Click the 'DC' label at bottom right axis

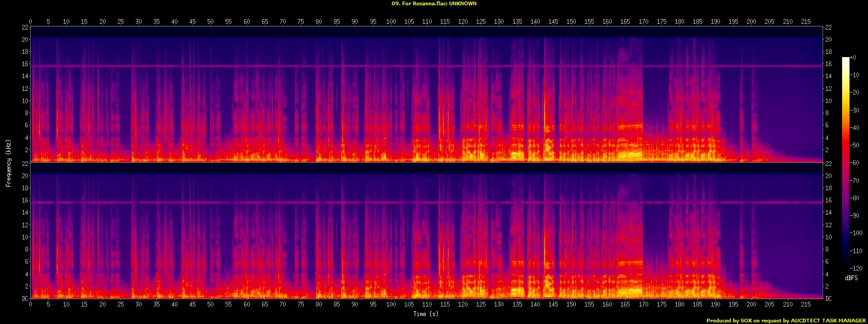coord(829,299)
